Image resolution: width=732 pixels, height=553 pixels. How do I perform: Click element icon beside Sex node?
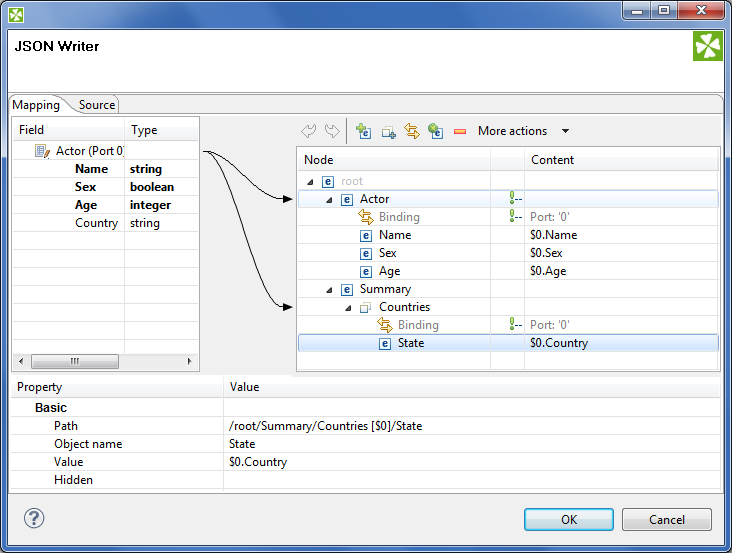(366, 253)
